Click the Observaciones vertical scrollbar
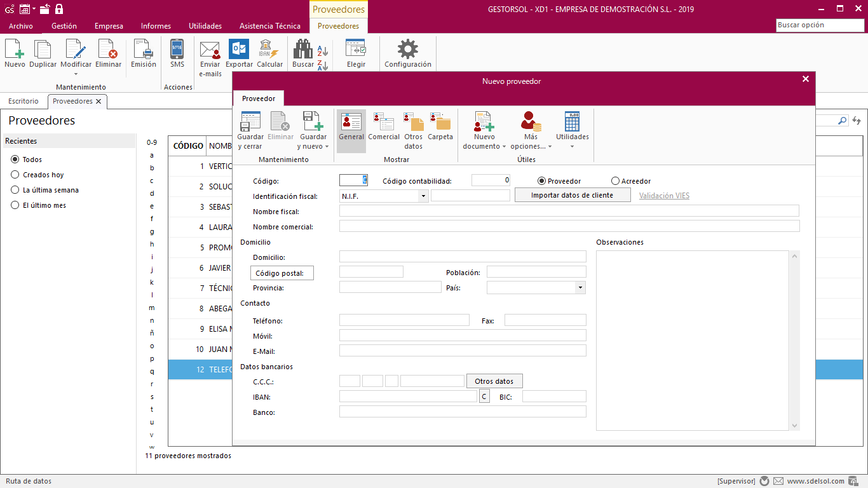 point(794,340)
